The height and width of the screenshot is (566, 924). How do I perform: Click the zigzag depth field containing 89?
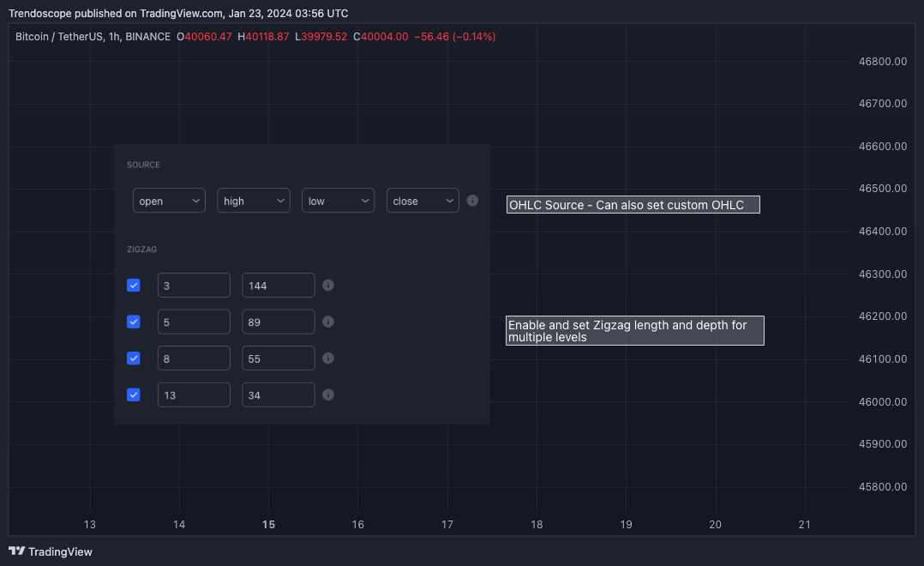tap(278, 322)
